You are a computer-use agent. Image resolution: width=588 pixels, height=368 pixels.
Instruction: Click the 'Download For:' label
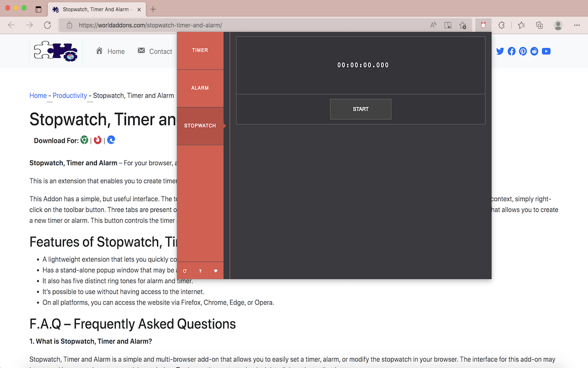click(x=56, y=141)
